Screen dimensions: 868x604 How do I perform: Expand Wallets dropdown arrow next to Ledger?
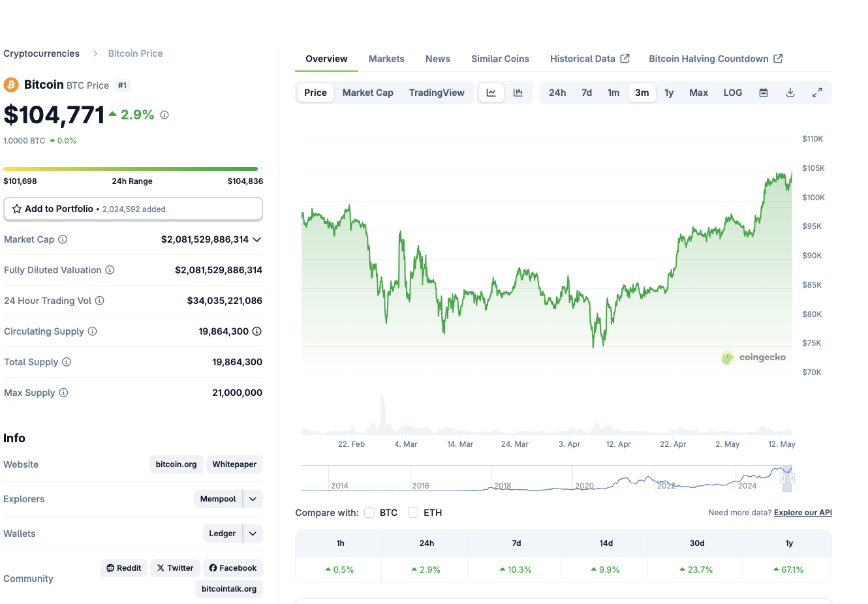(x=253, y=534)
